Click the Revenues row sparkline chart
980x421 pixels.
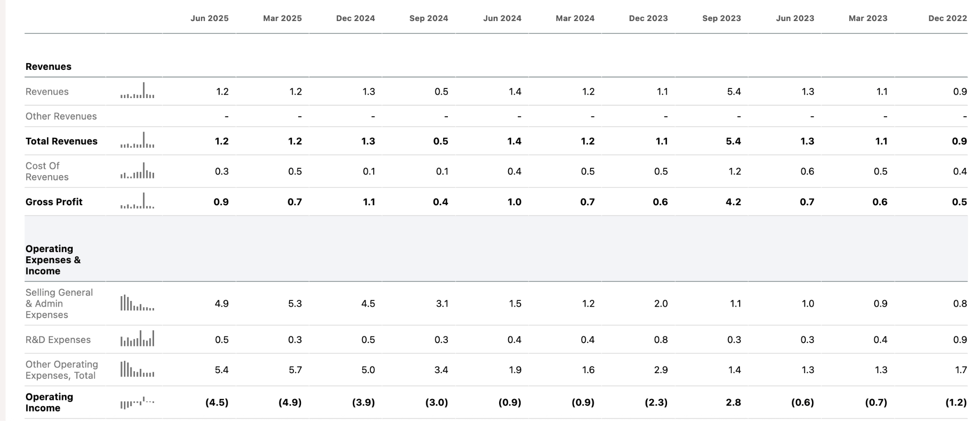pos(137,91)
